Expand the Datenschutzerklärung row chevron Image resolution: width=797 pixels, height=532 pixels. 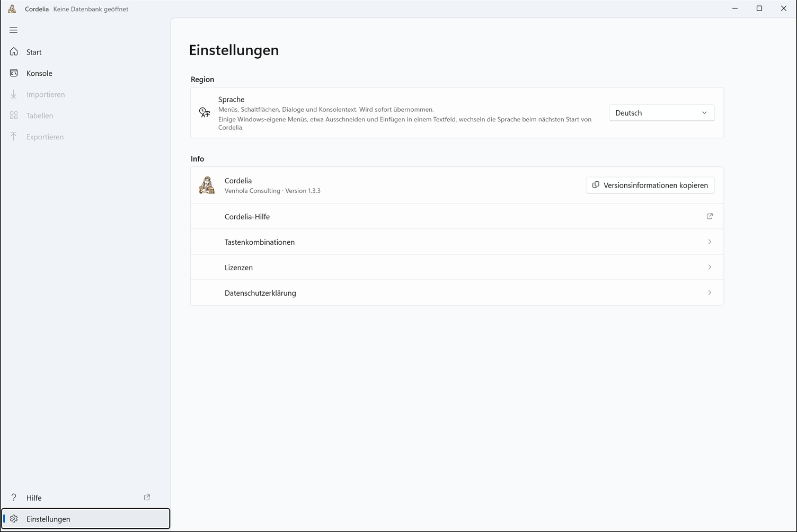[x=710, y=292]
